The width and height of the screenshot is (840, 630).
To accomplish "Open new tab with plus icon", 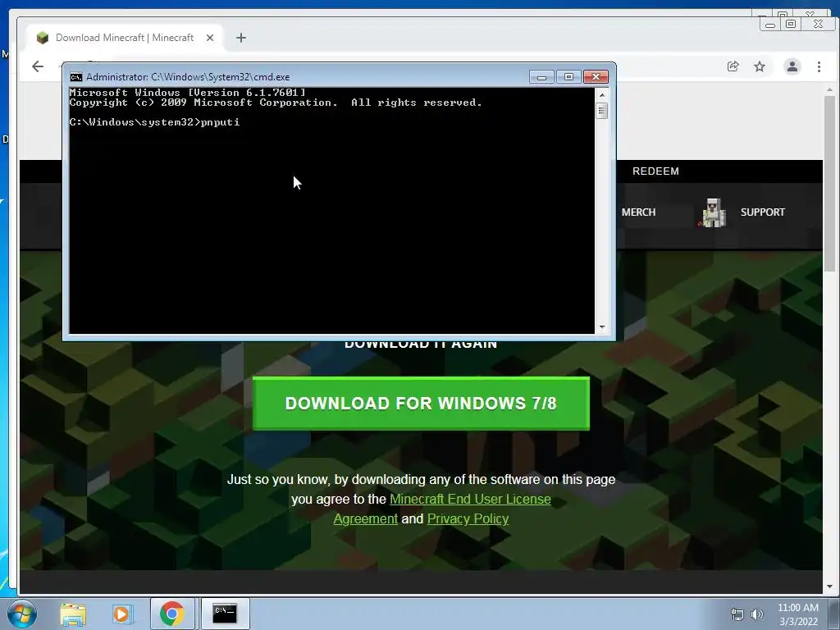I will coord(241,38).
